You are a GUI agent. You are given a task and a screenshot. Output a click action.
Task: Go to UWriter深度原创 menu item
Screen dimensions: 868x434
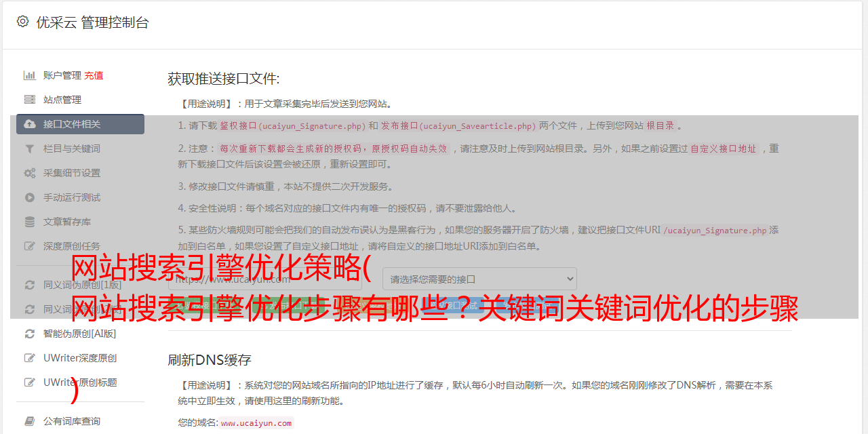80,358
